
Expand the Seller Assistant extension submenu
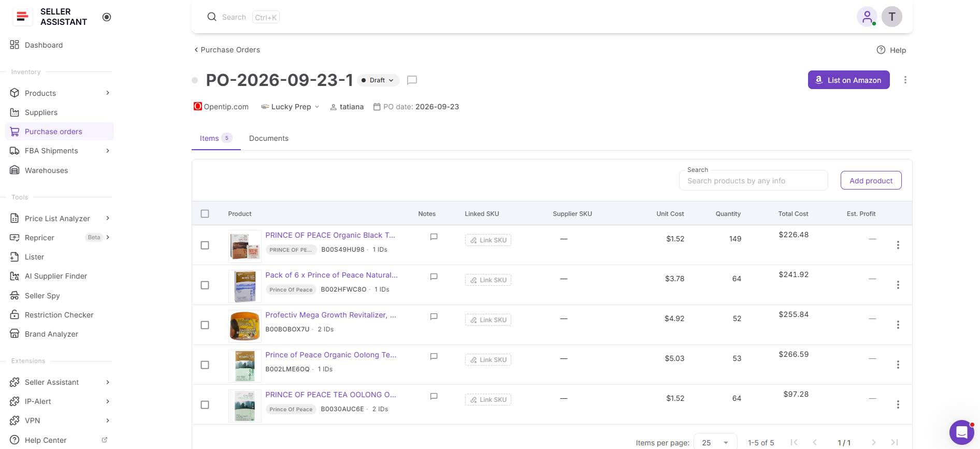(108, 382)
